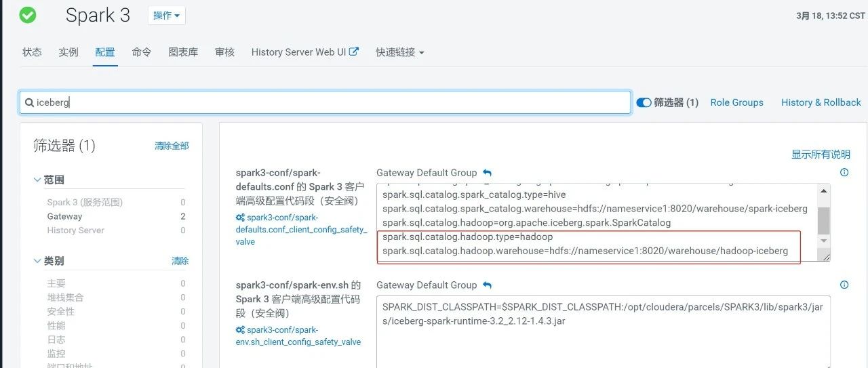Screen dimensions: 868x368
Task: Click 显示所有说明 link
Action: (x=821, y=155)
